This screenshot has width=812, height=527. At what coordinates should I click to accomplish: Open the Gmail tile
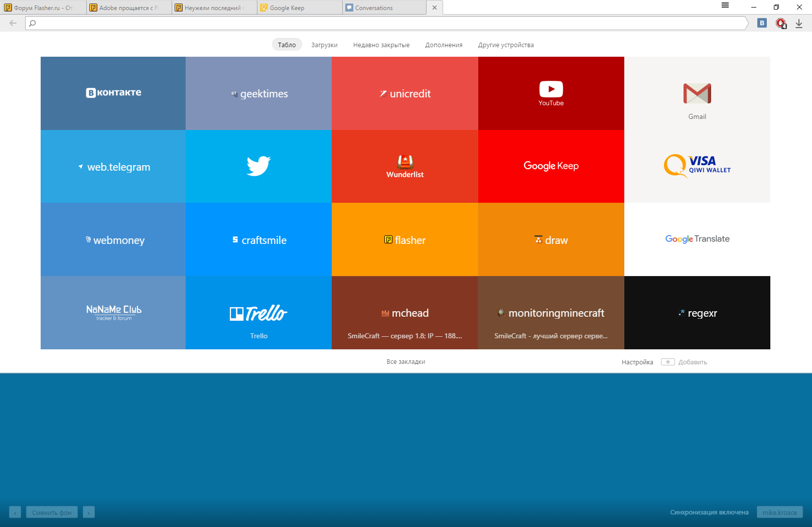[x=697, y=93]
